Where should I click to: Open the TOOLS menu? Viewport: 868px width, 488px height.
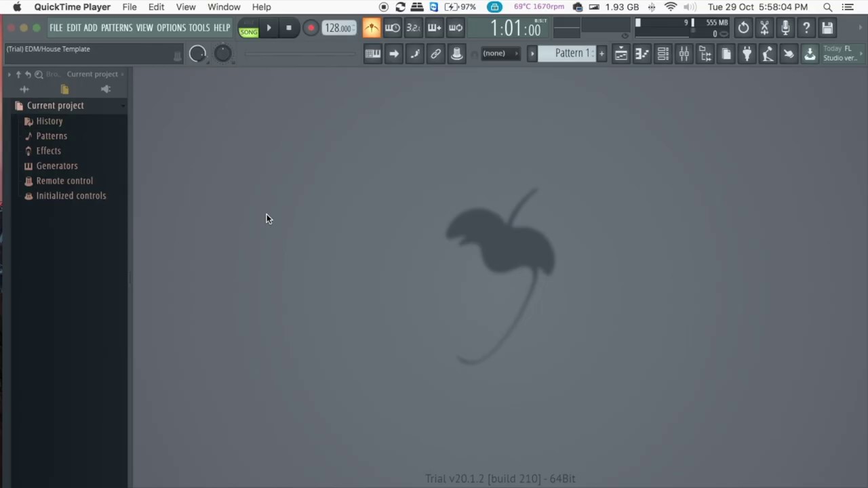point(199,28)
